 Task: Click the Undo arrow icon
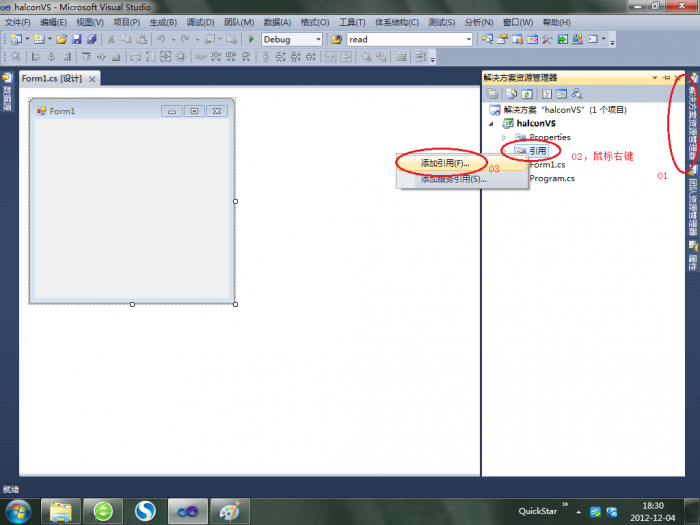[x=161, y=39]
